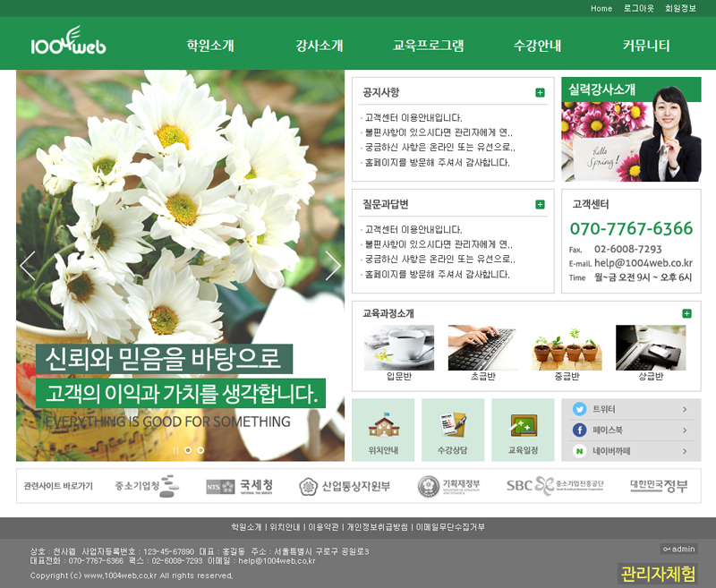The width and height of the screenshot is (716, 588).
Task: Click the 1004web logo
Action: click(x=68, y=43)
